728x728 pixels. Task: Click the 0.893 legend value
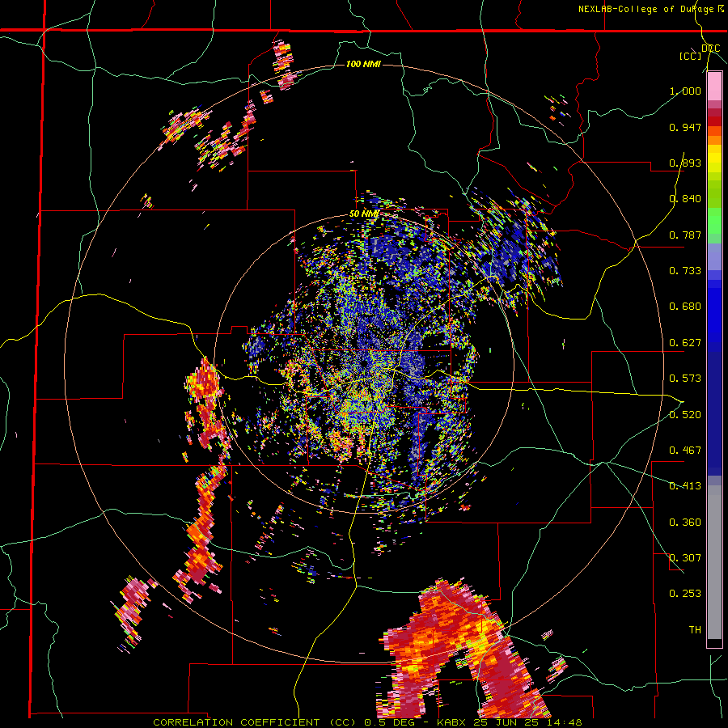(x=685, y=163)
